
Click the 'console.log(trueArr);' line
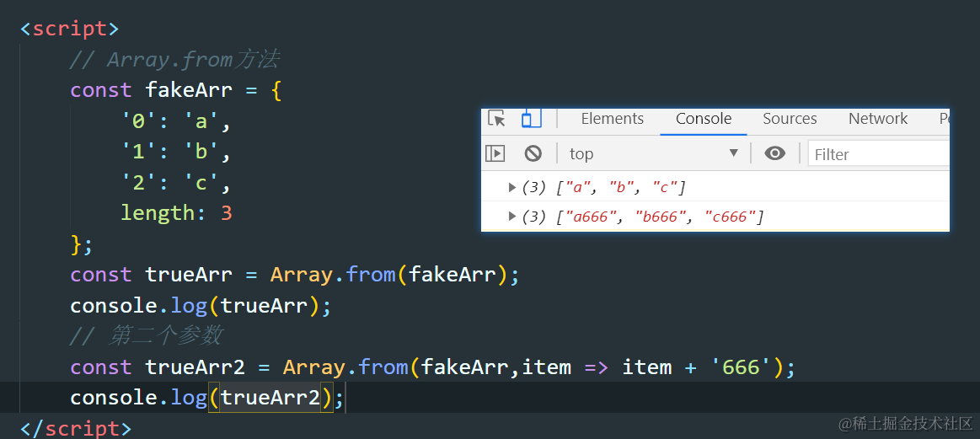pos(201,306)
